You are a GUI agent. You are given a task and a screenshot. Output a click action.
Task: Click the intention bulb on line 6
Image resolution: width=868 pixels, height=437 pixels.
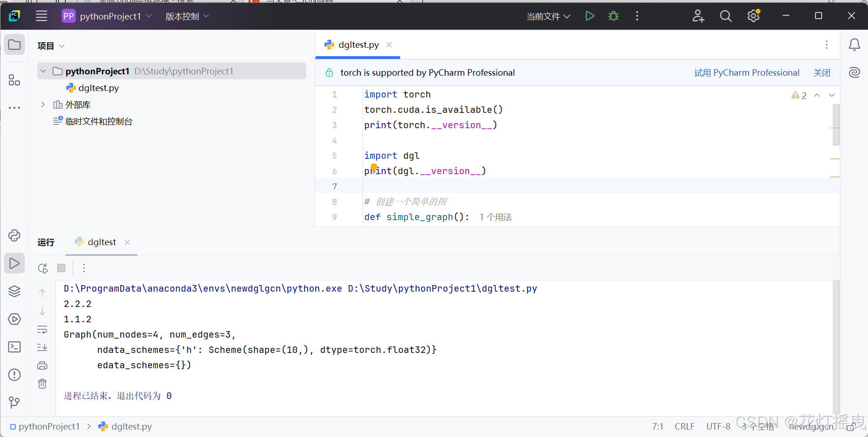(x=374, y=167)
